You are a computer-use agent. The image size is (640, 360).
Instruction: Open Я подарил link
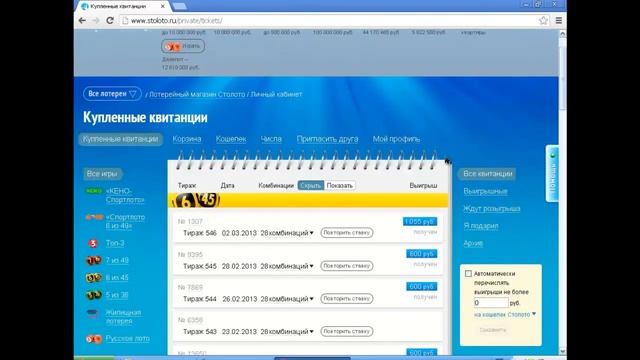click(481, 226)
